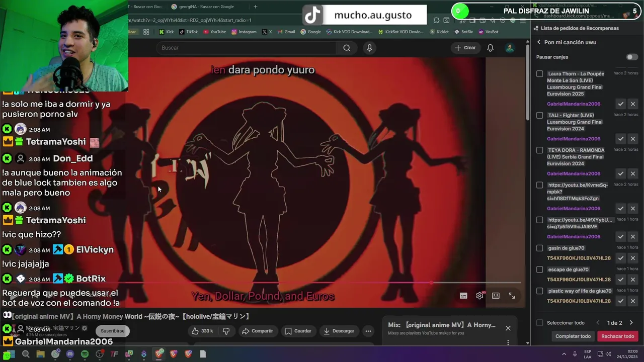The height and width of the screenshot is (362, 644).
Task: Approve the Laura Thorn request checkmark
Action: click(x=621, y=104)
